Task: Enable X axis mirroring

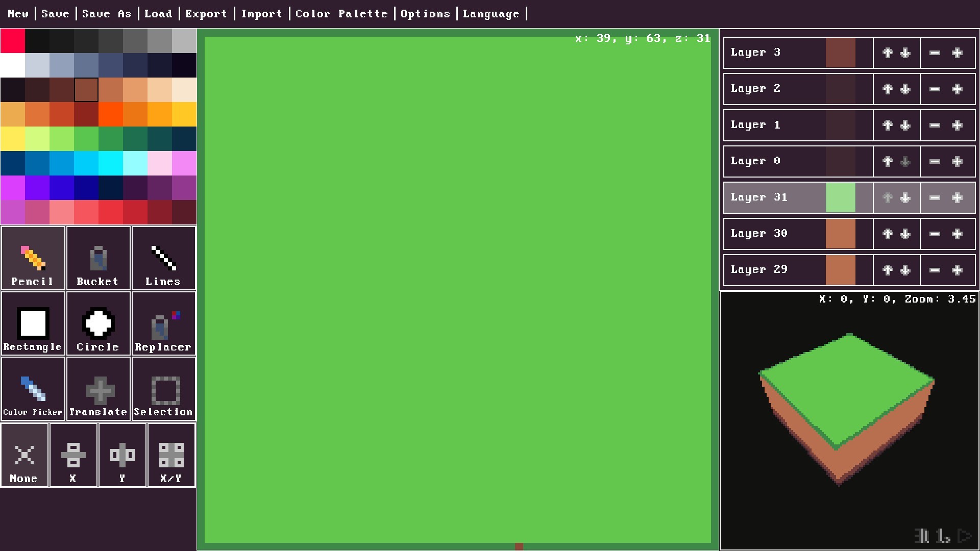Action: [73, 455]
